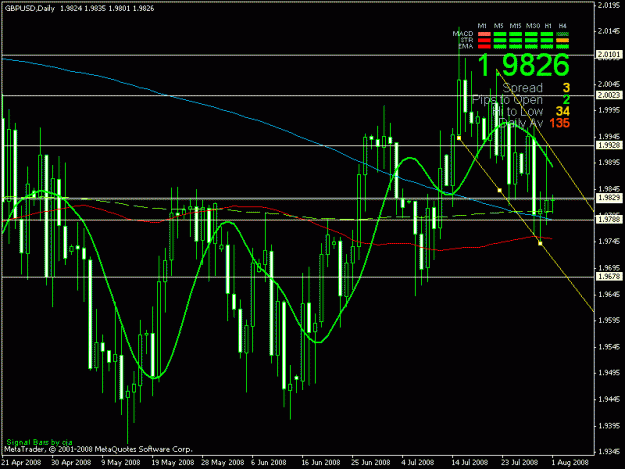
Task: Click the Pips to Open value 2
Action: coord(566,100)
